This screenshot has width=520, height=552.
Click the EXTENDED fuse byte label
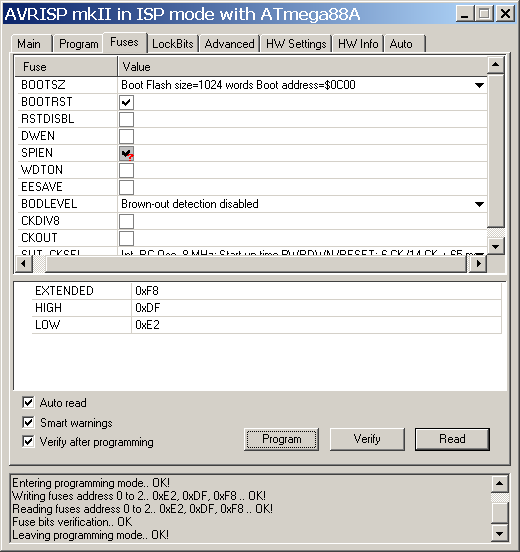point(64,291)
